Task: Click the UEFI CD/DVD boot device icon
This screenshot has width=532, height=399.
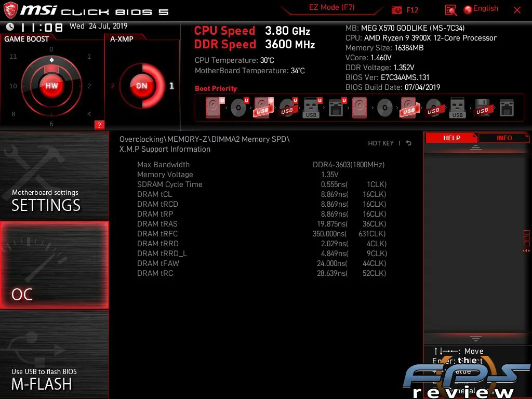Action: 239,108
